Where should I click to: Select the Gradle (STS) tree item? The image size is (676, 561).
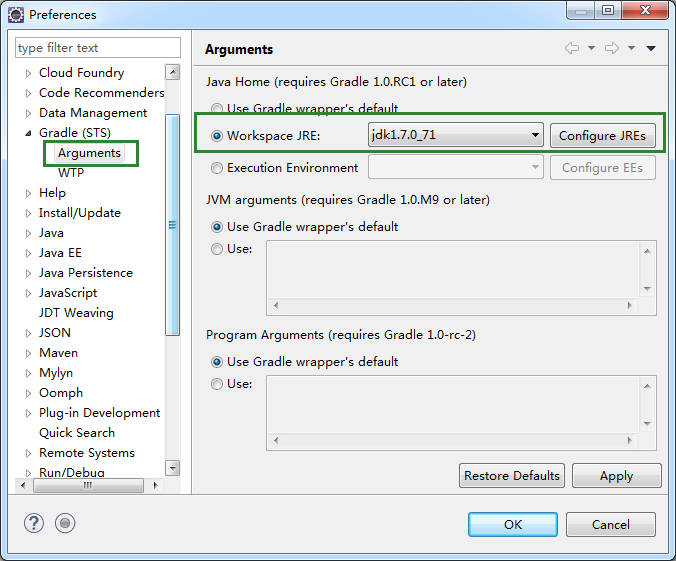click(75, 133)
